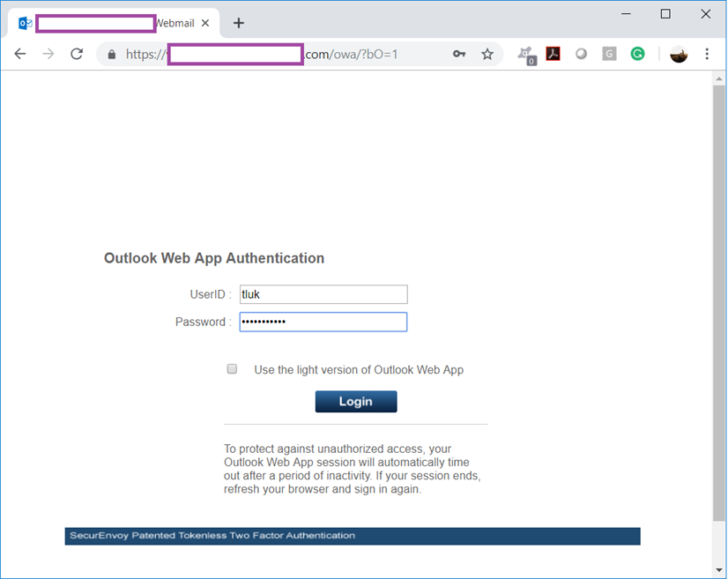Click the vertical scrollbar thumb
This screenshot has width=728, height=579.
pos(718,303)
